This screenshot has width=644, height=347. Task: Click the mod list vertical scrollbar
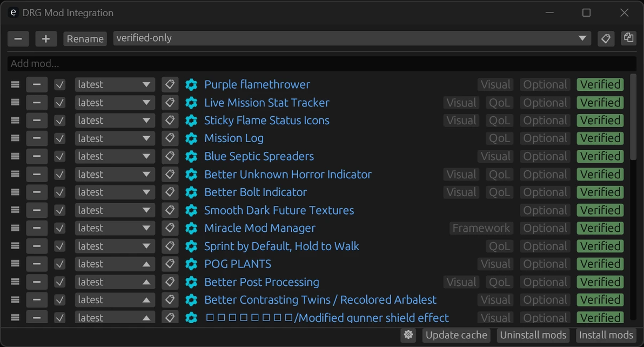634,119
